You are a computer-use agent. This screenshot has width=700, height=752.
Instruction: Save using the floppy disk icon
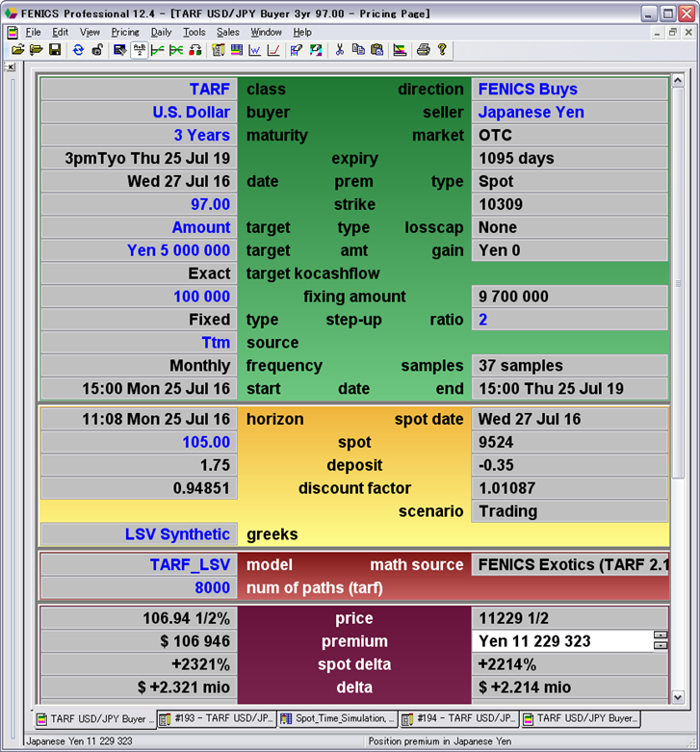[55, 50]
